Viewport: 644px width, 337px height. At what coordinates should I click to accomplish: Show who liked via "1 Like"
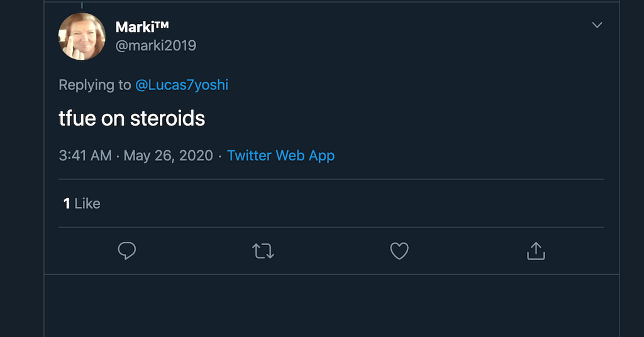click(x=82, y=204)
